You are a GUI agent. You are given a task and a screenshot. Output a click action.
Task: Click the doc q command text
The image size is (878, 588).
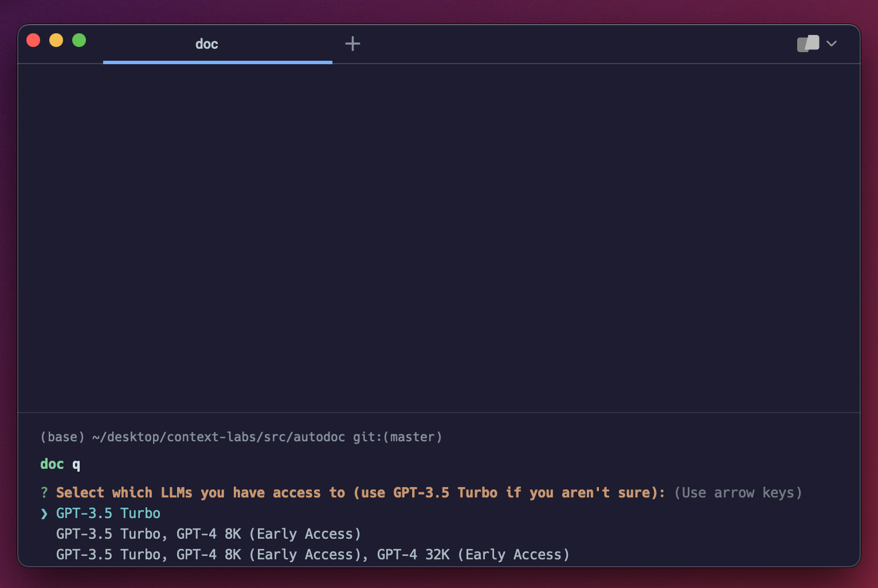60,464
